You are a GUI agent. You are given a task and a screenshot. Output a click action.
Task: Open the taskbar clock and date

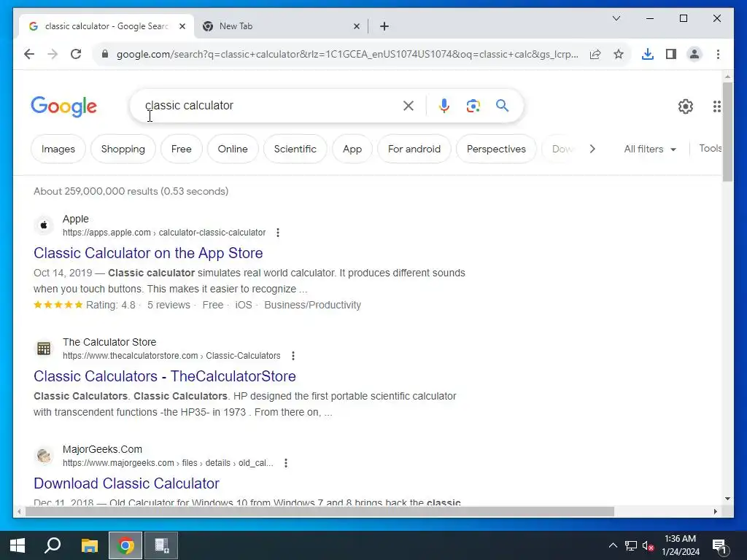click(681, 545)
